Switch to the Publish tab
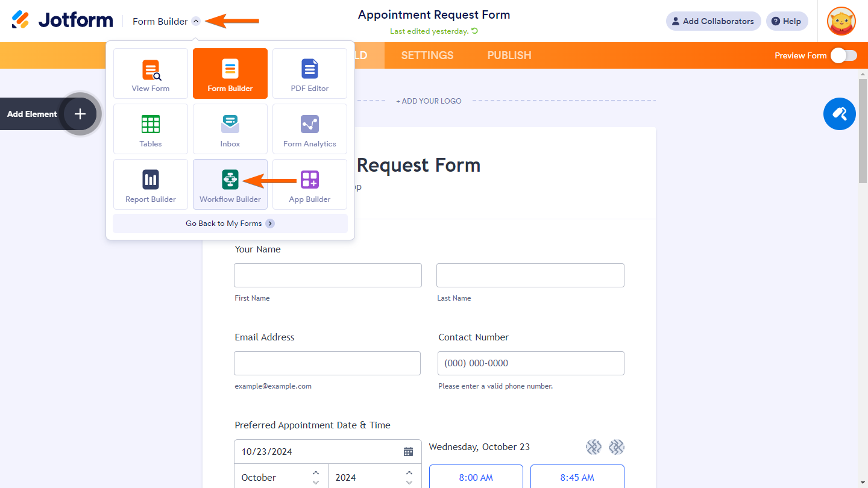The height and width of the screenshot is (488, 868). coord(509,55)
